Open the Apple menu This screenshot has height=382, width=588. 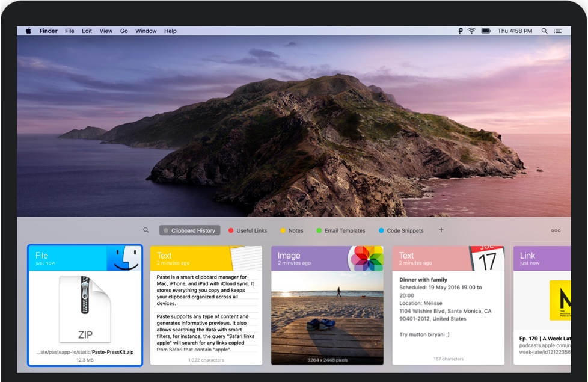(x=28, y=31)
